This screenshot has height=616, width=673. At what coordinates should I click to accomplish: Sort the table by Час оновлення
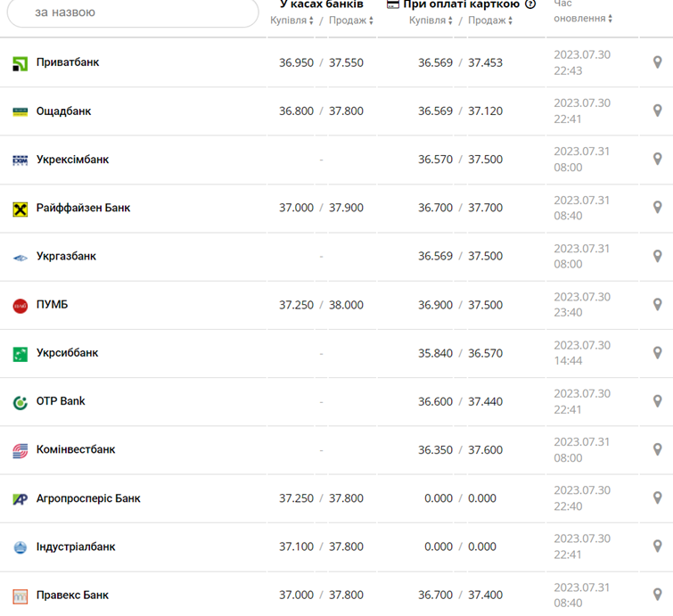pyautogui.click(x=583, y=18)
